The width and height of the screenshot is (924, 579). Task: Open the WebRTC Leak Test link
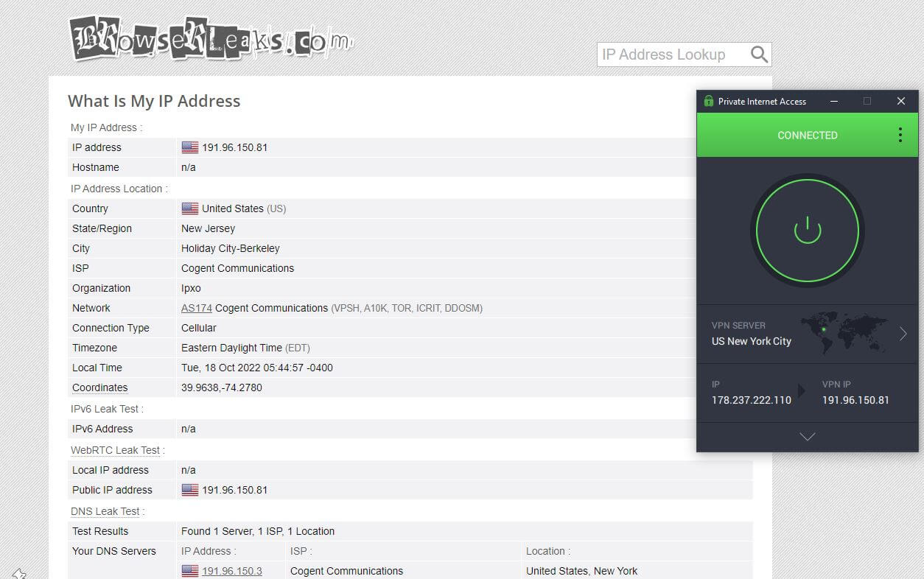coord(115,449)
